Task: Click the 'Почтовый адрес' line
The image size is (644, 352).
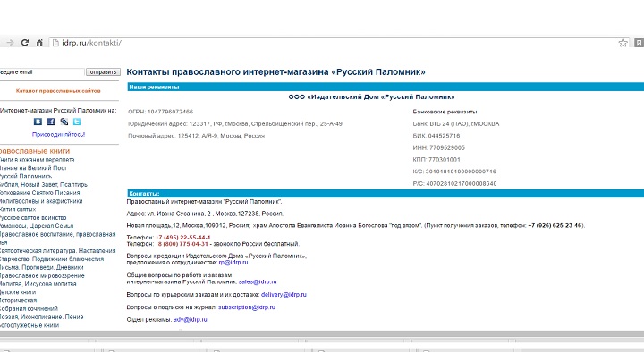Action: (x=196, y=136)
